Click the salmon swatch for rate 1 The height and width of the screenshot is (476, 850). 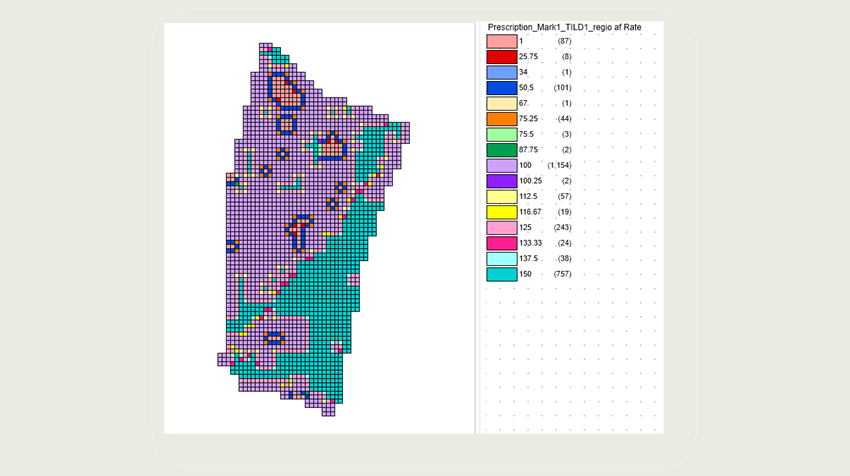tap(501, 42)
